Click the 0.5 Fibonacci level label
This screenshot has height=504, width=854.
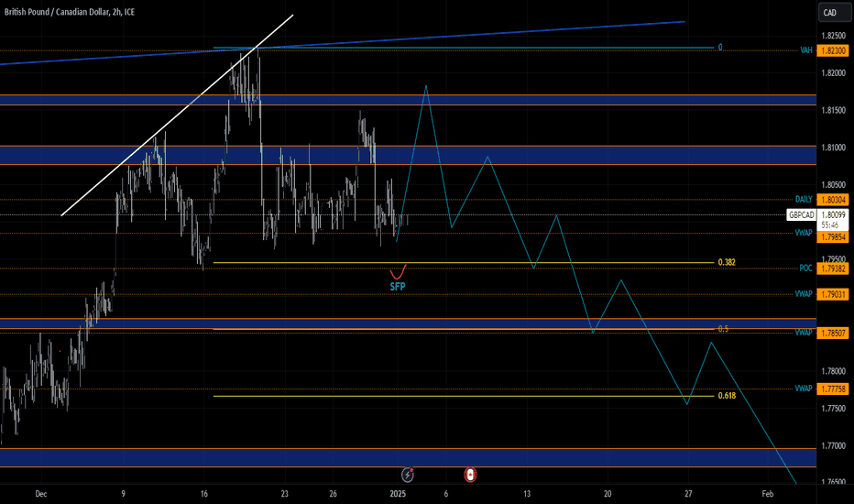[x=723, y=329]
